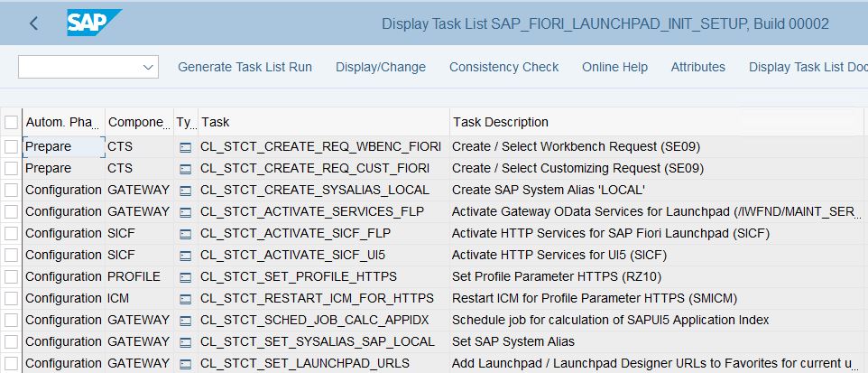Viewport: 868px width, 373px height.
Task: Run Consistency Check
Action: 503,67
